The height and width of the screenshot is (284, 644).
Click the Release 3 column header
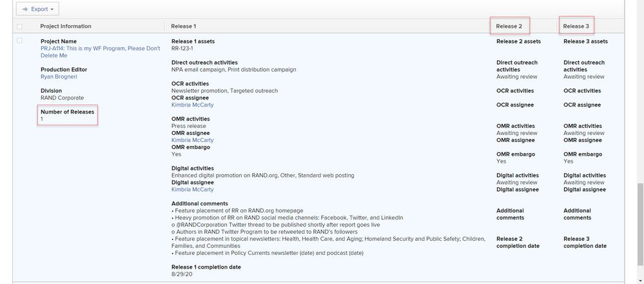[576, 26]
